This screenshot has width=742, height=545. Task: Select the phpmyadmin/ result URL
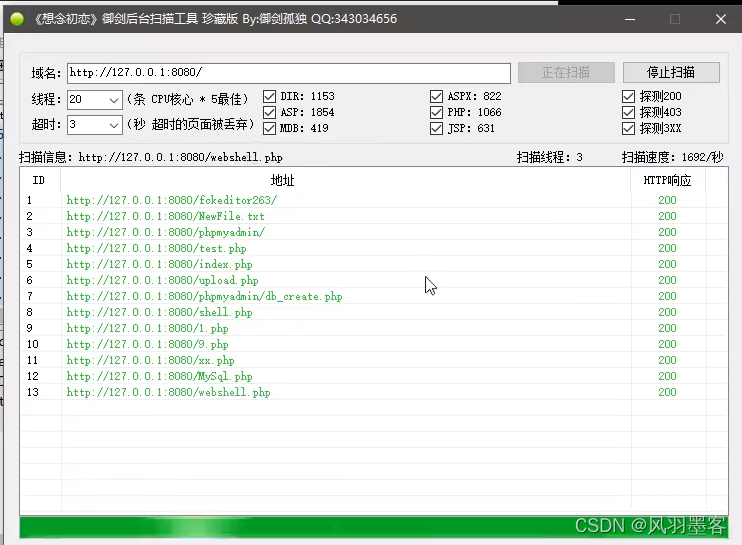pyautogui.click(x=166, y=232)
